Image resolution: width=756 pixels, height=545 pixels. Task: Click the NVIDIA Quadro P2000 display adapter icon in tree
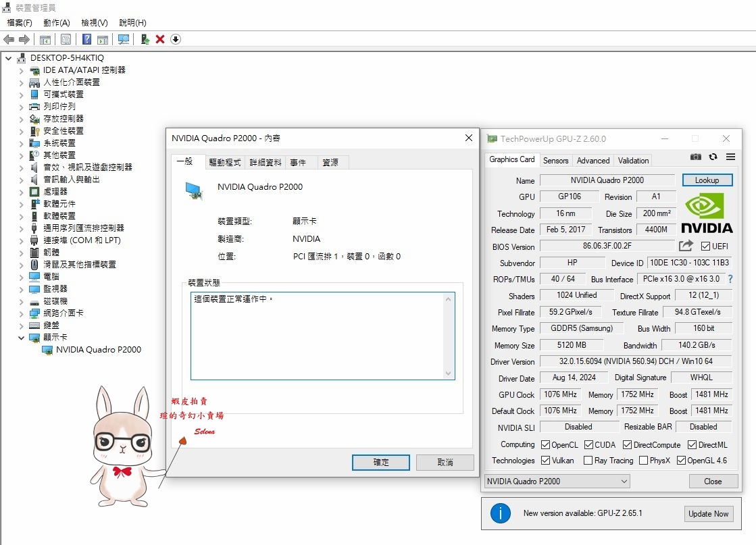tap(47, 350)
